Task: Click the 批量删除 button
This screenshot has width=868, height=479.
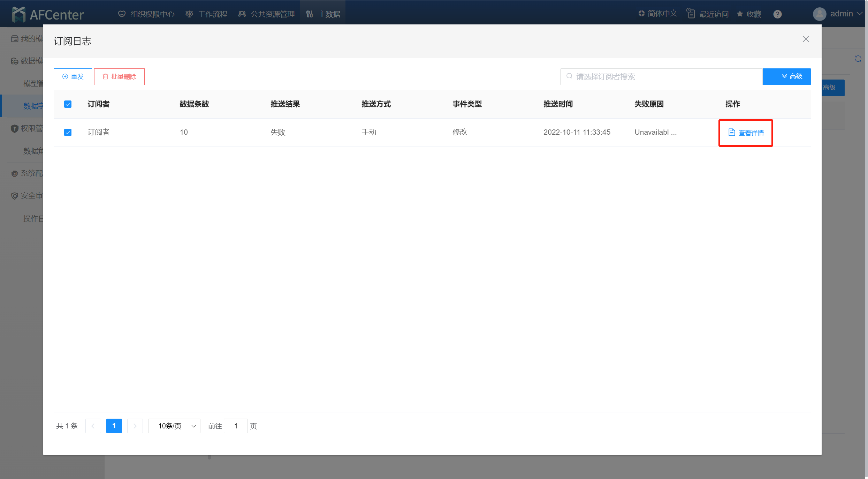Action: click(119, 77)
